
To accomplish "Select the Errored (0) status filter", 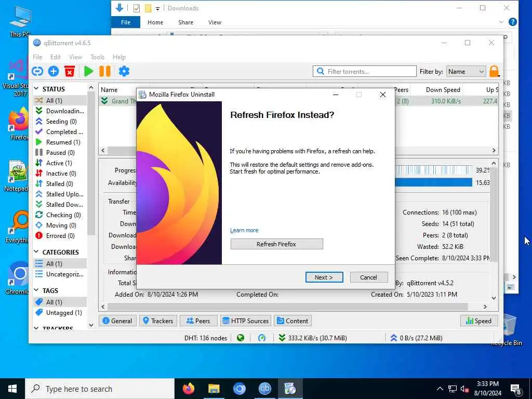I will [x=60, y=236].
